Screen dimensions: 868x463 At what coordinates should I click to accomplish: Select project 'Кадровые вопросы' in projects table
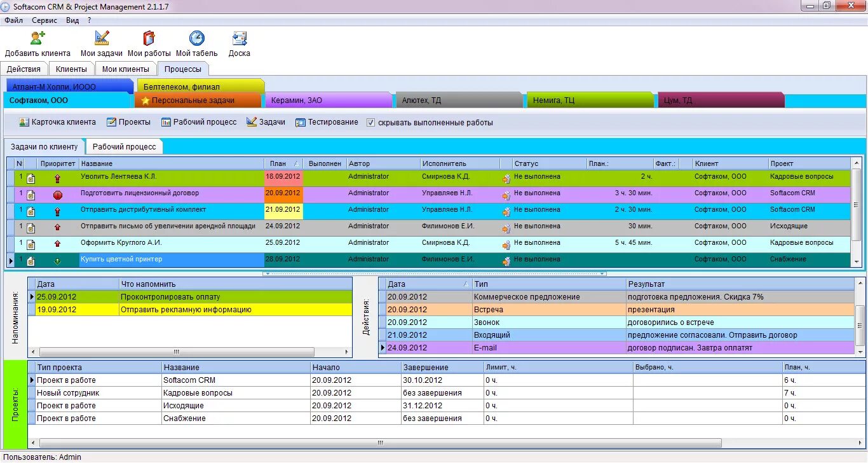(x=447, y=393)
